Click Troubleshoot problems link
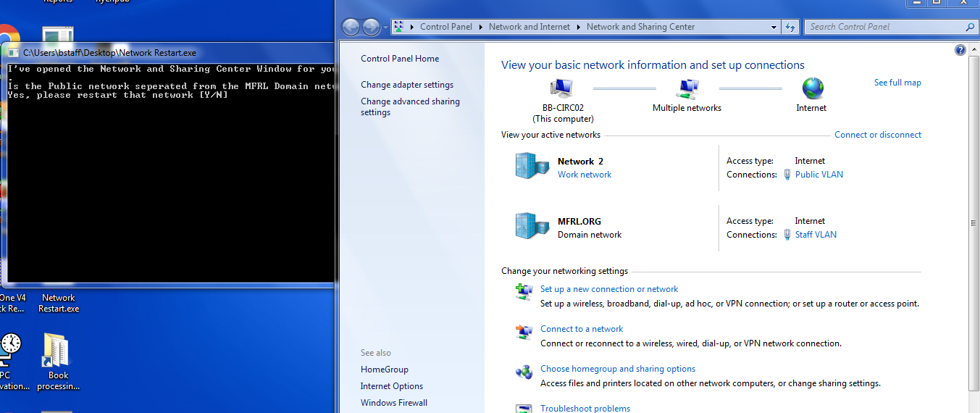Viewport: 980px width, 413px height. (x=585, y=408)
